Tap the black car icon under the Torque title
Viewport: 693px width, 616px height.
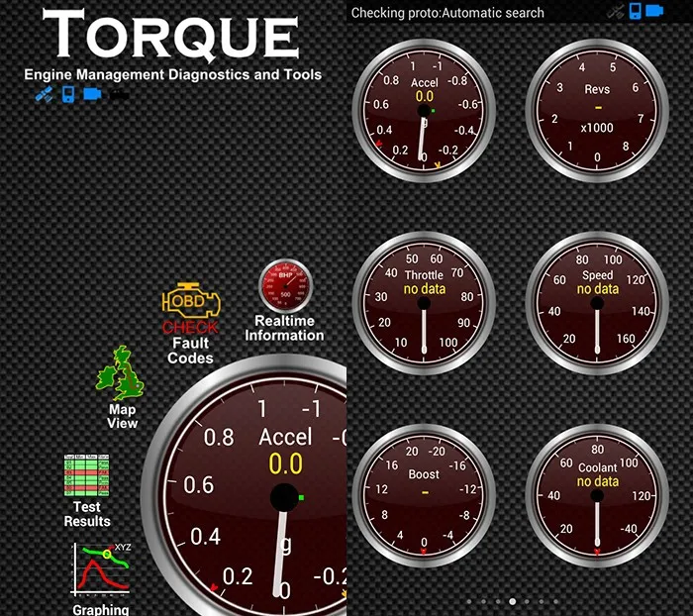120,95
